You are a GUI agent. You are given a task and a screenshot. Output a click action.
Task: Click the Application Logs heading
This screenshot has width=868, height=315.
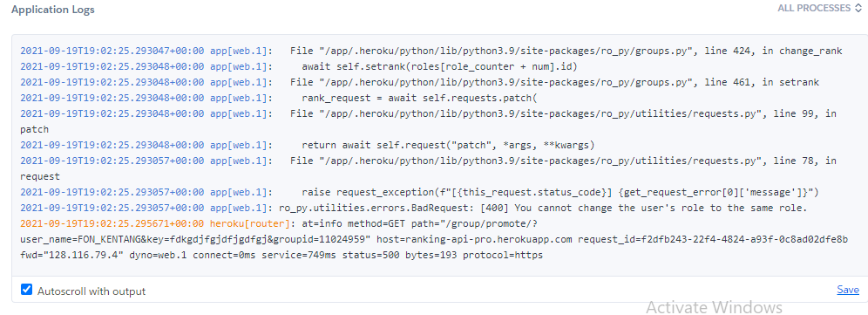[53, 10]
